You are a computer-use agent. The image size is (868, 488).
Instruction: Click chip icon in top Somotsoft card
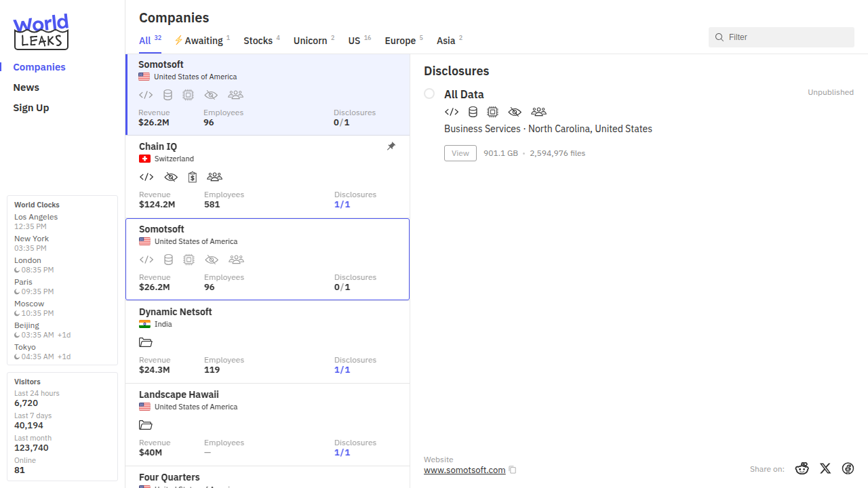click(x=189, y=95)
